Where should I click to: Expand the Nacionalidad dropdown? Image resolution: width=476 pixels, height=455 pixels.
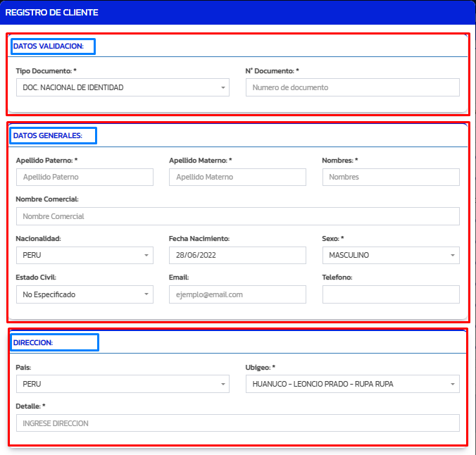84,255
